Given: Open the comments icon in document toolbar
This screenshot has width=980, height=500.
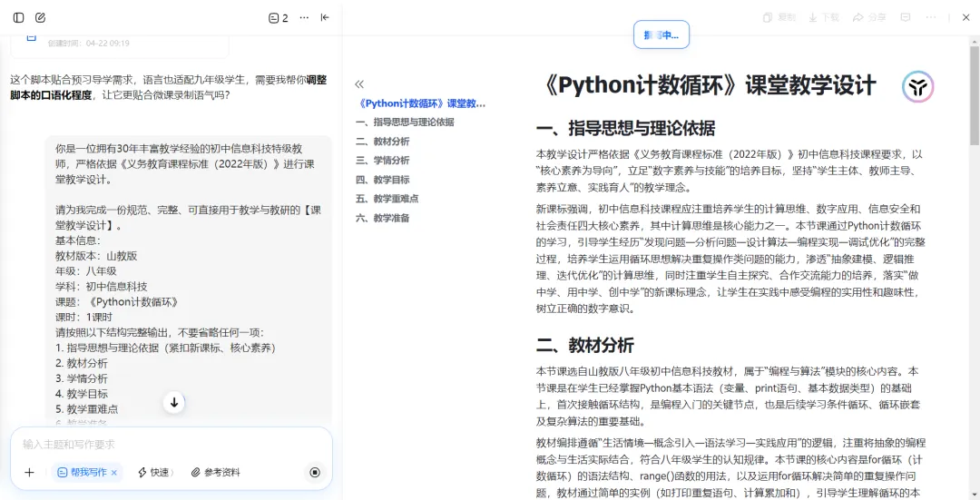Looking at the screenshot, I should [905, 17].
